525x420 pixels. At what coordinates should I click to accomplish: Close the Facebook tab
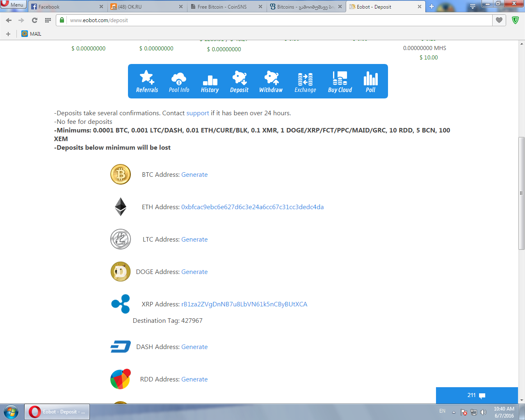tap(101, 7)
